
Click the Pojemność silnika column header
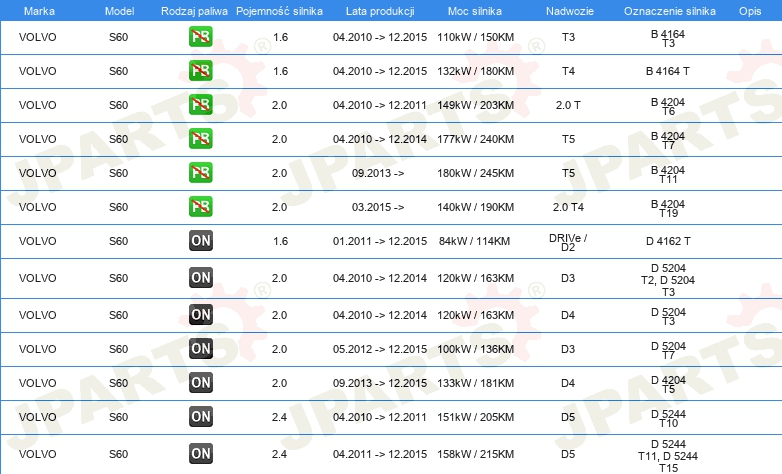pos(279,11)
